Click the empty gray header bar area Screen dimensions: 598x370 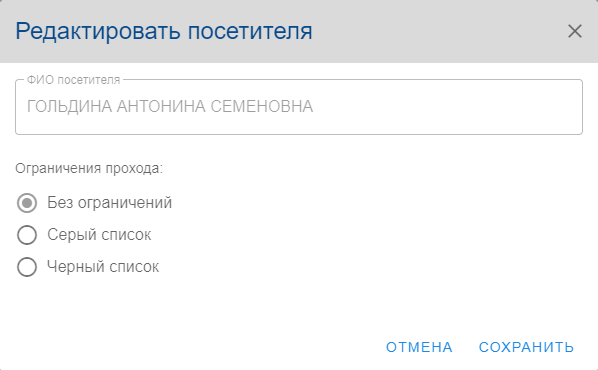pos(439,31)
